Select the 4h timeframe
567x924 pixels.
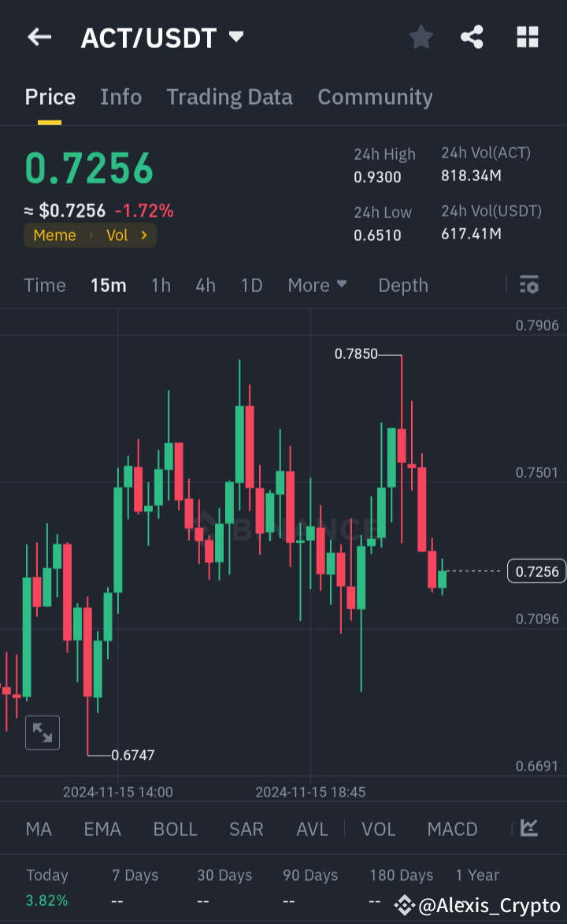(205, 285)
